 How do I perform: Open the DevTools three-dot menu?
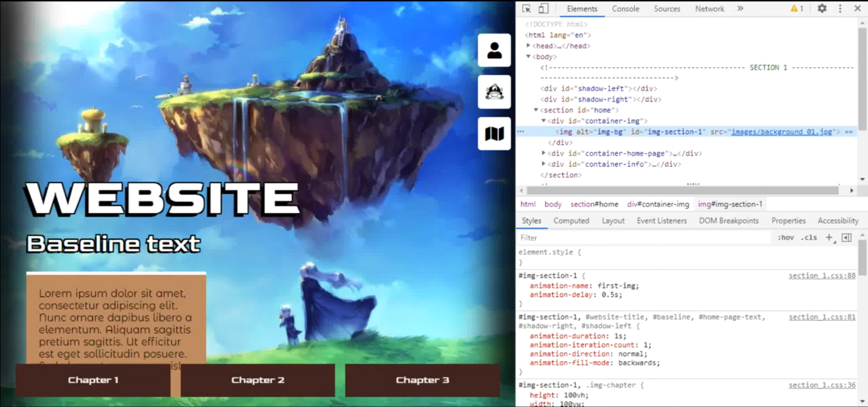(x=840, y=8)
